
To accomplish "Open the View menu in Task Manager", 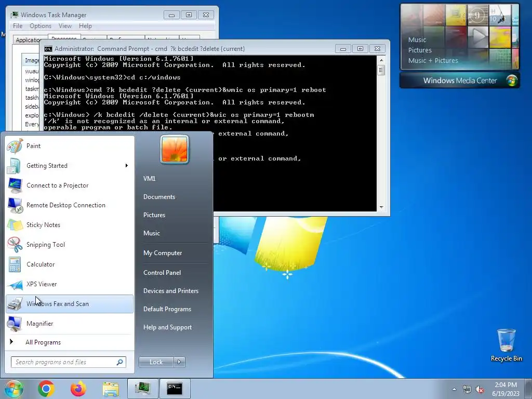I will coord(65,26).
